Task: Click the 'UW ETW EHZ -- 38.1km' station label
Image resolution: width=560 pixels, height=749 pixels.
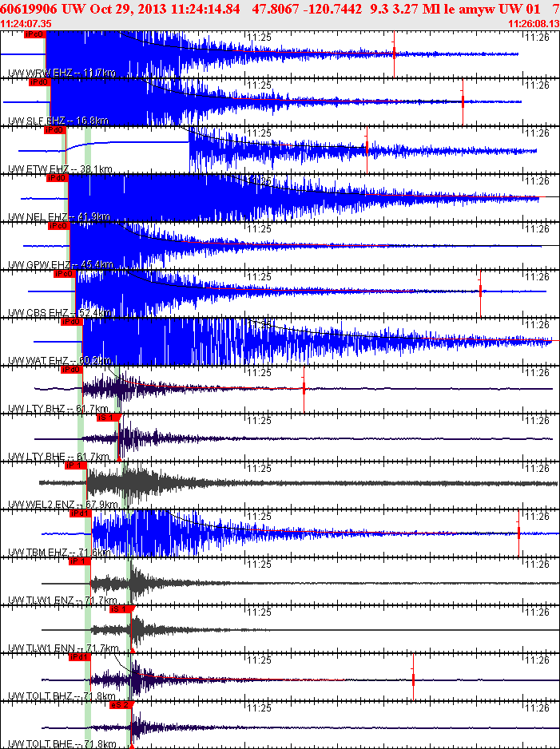Action: 61,168
